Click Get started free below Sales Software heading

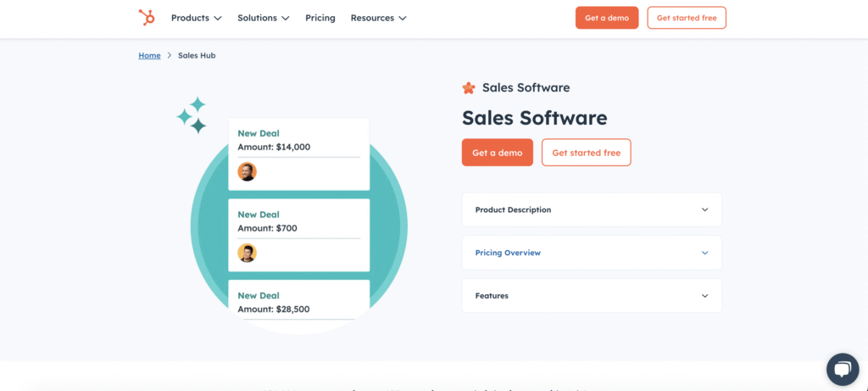click(x=587, y=153)
